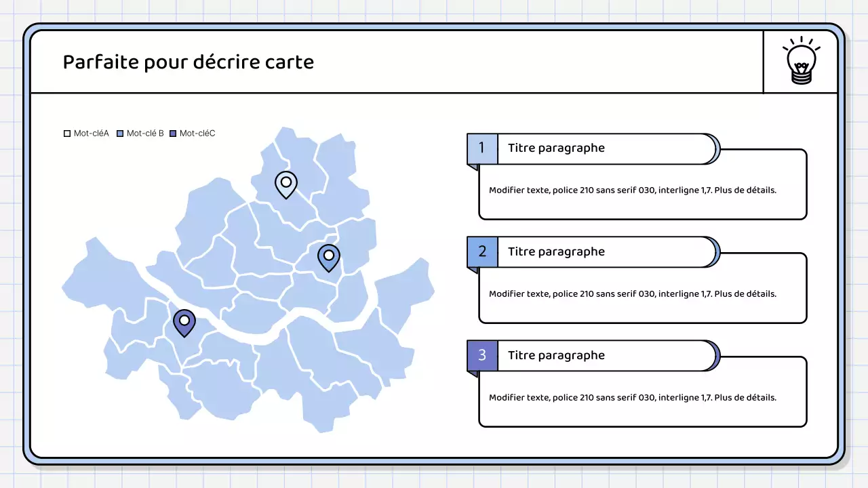Select the slide title 'Parfaite pour décrire carte'

(189, 62)
